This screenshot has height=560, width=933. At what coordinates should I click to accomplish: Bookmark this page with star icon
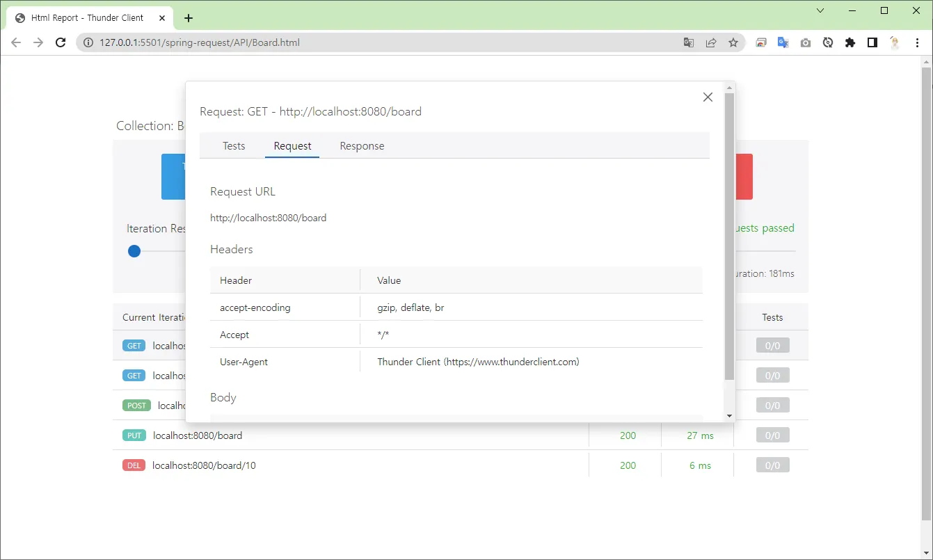[x=733, y=42]
